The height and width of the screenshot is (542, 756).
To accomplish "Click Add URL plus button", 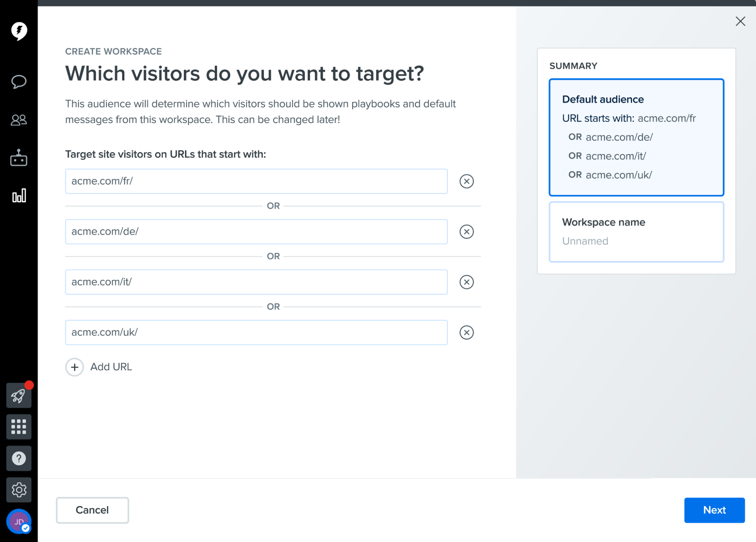I will click(75, 367).
